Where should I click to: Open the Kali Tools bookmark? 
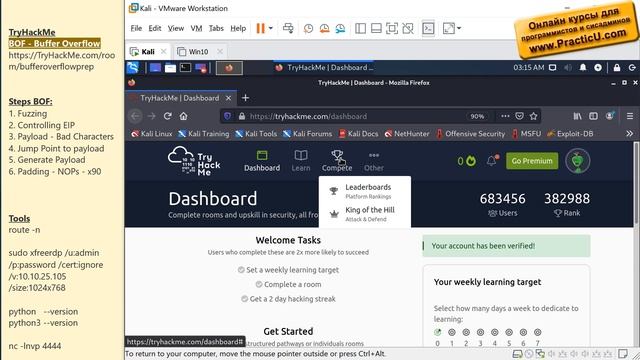pos(257,133)
